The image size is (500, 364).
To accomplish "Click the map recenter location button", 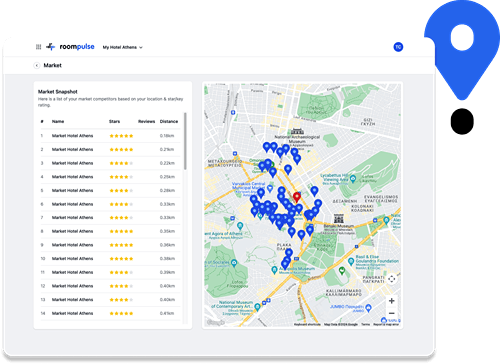I will coord(392,279).
